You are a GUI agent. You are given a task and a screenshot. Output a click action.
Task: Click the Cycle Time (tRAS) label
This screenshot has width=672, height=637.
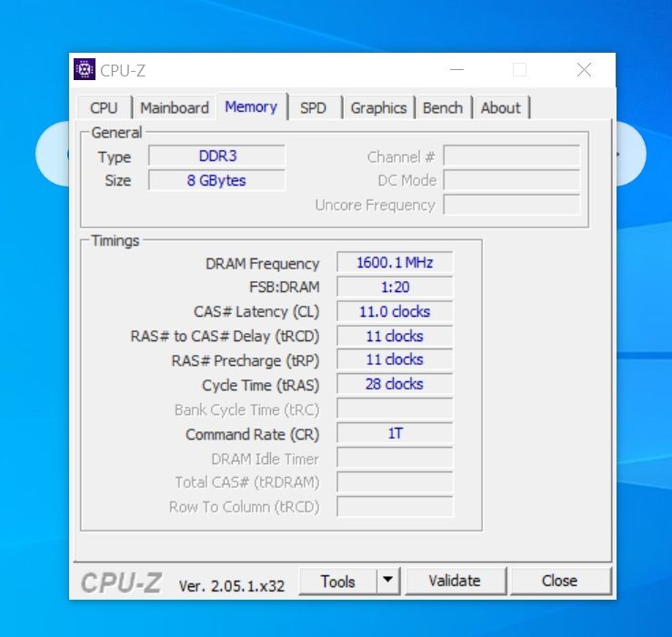pos(261,386)
